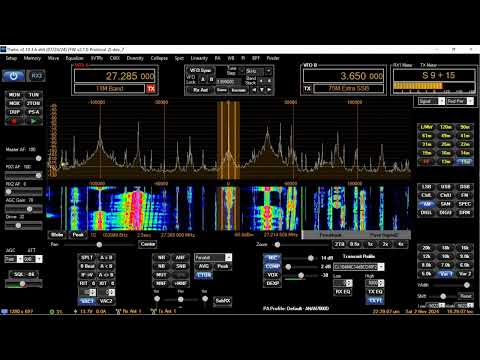The width and height of the screenshot is (480, 360).
Task: Enable the RX2 receiver
Action: click(36, 76)
